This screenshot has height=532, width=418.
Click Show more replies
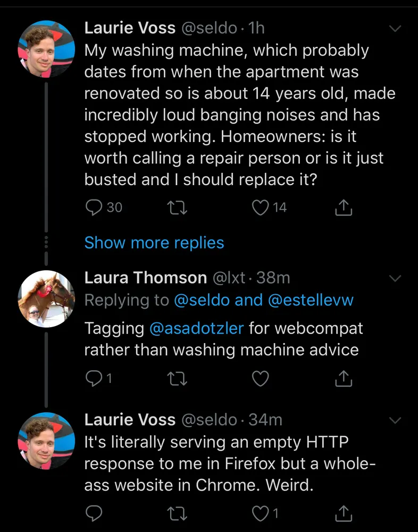click(x=154, y=243)
